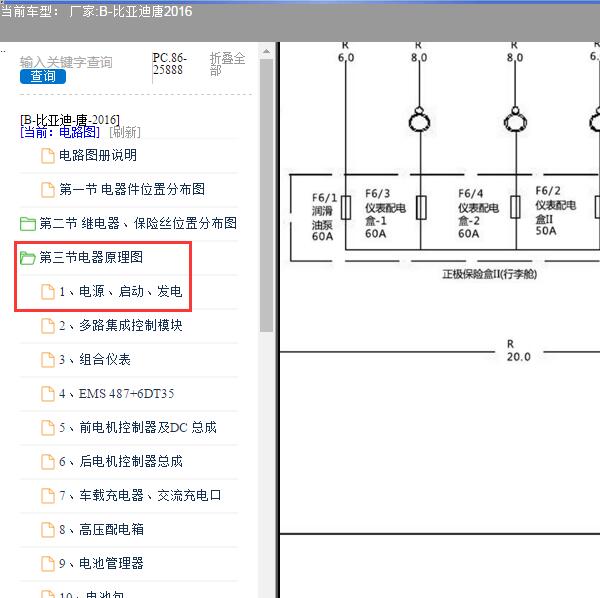Click the blue 查询 search button
This screenshot has width=600, height=598.
(x=43, y=77)
